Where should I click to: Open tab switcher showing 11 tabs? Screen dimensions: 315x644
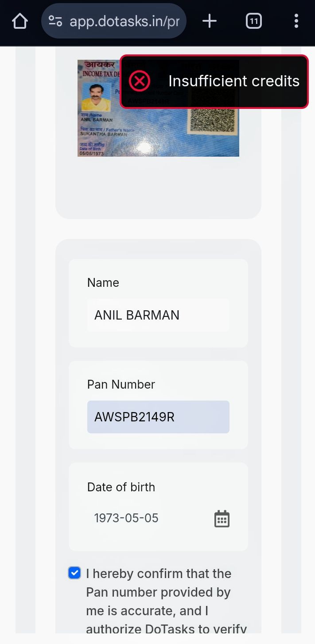pyautogui.click(x=254, y=21)
